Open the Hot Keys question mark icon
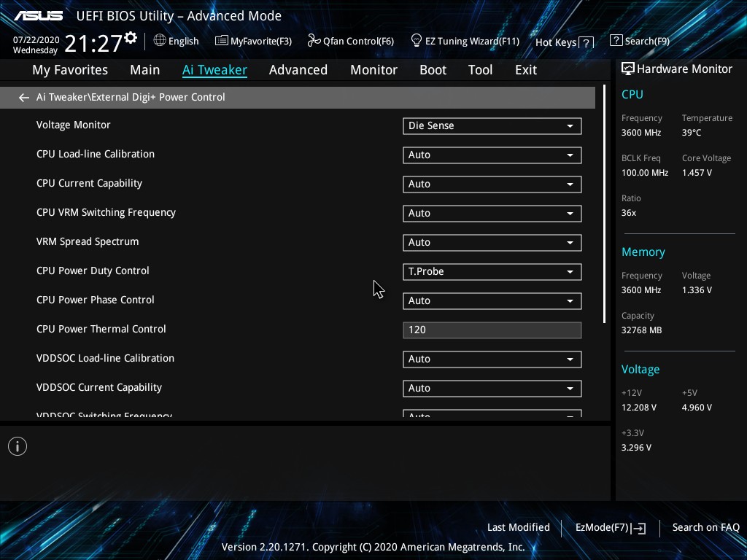Screen dimensions: 747x560 [x=586, y=42]
